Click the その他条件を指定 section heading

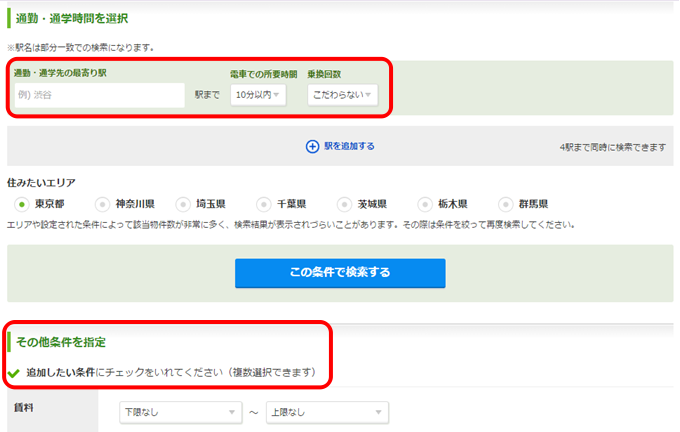(61, 342)
